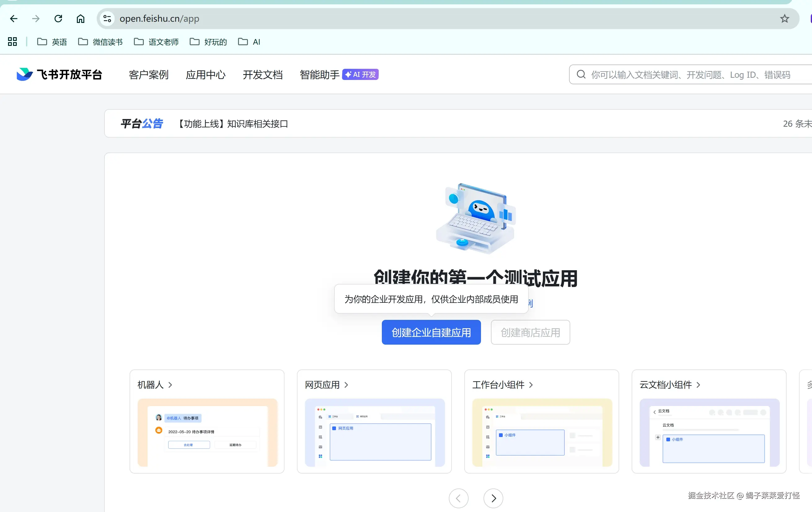
Task: Click the address bar URL open.feishu.cn/app
Action: point(160,19)
